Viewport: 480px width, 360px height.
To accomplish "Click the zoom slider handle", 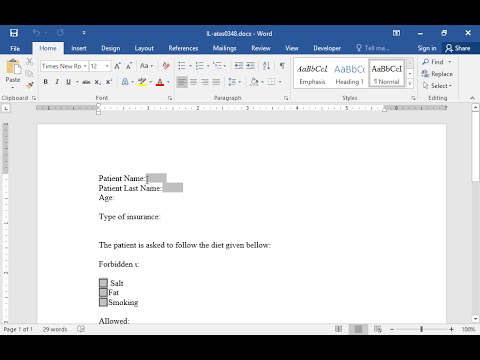I will click(422, 329).
